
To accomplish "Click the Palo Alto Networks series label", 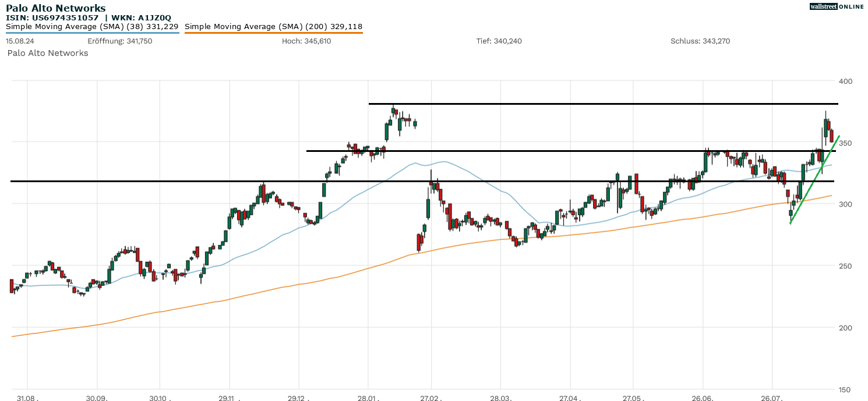I will (x=48, y=53).
